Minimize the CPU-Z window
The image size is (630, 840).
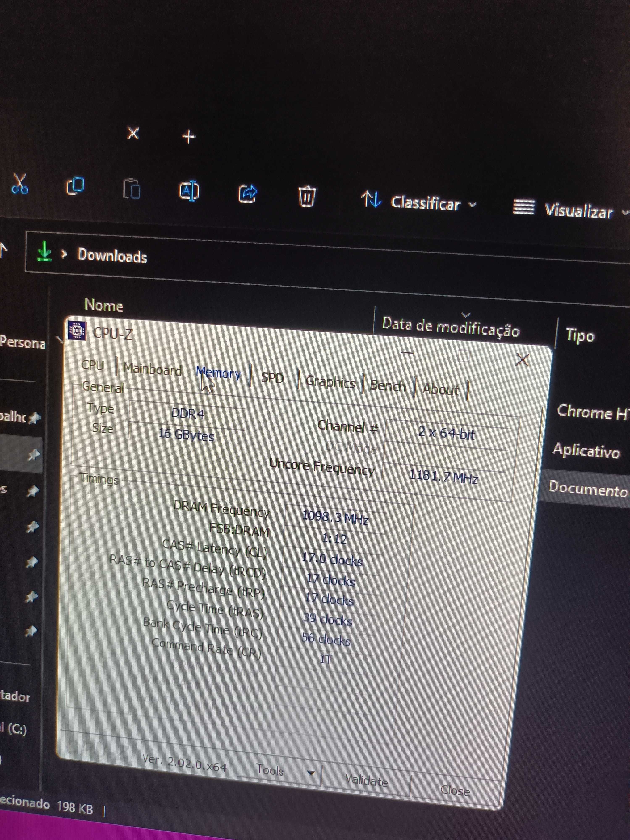407,353
